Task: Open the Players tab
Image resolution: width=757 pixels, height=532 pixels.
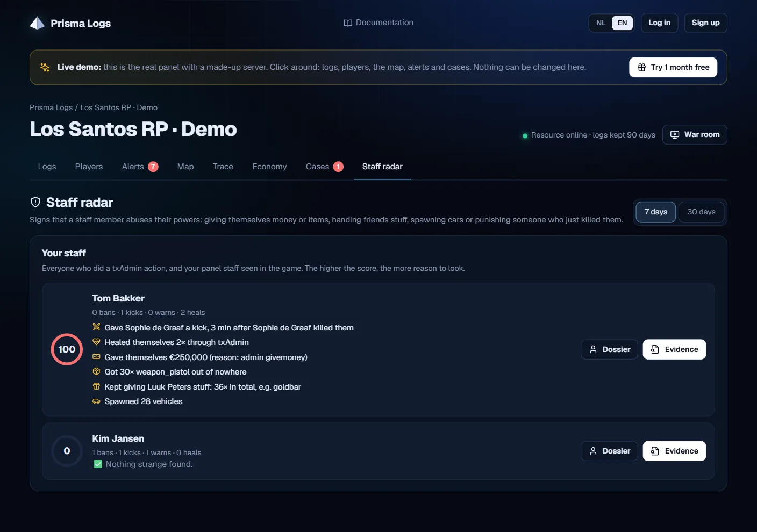Action: [89, 167]
